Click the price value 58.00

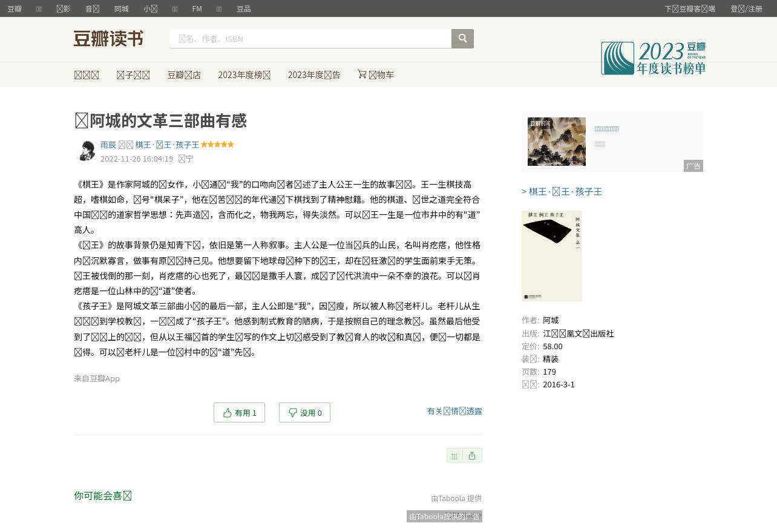click(x=552, y=346)
